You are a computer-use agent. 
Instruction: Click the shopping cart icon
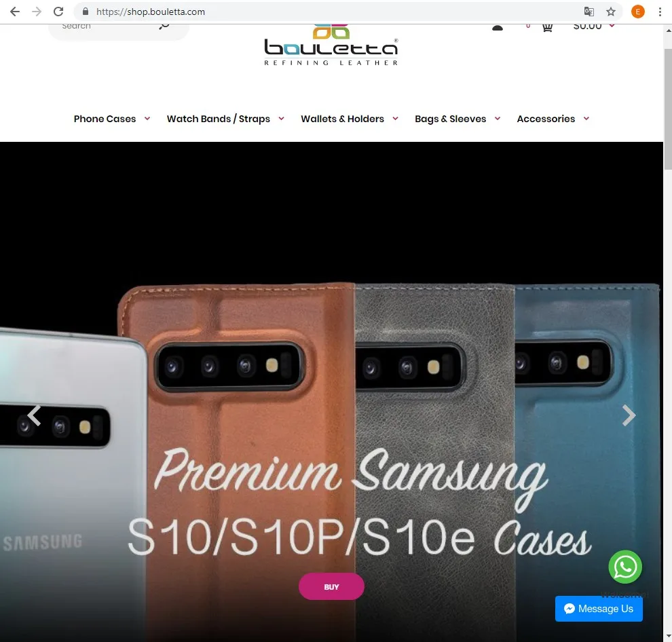(x=547, y=28)
